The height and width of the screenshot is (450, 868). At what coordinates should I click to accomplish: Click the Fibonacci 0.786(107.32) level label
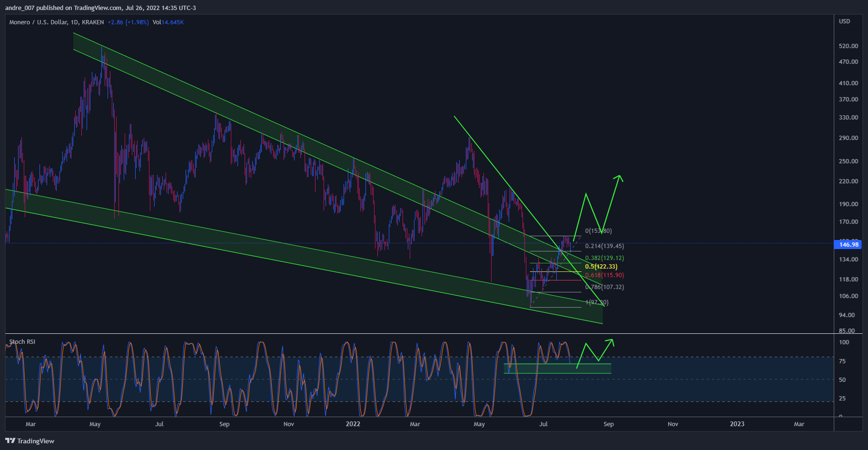(x=604, y=287)
